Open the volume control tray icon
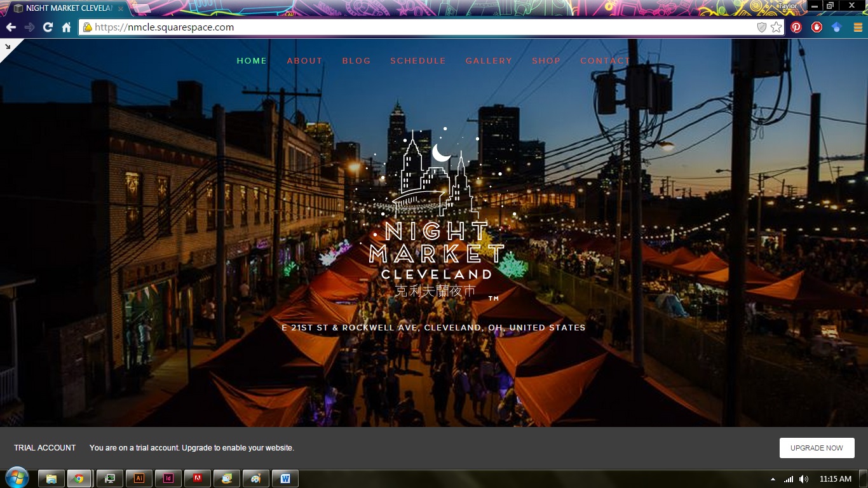The height and width of the screenshot is (488, 868). tap(804, 479)
